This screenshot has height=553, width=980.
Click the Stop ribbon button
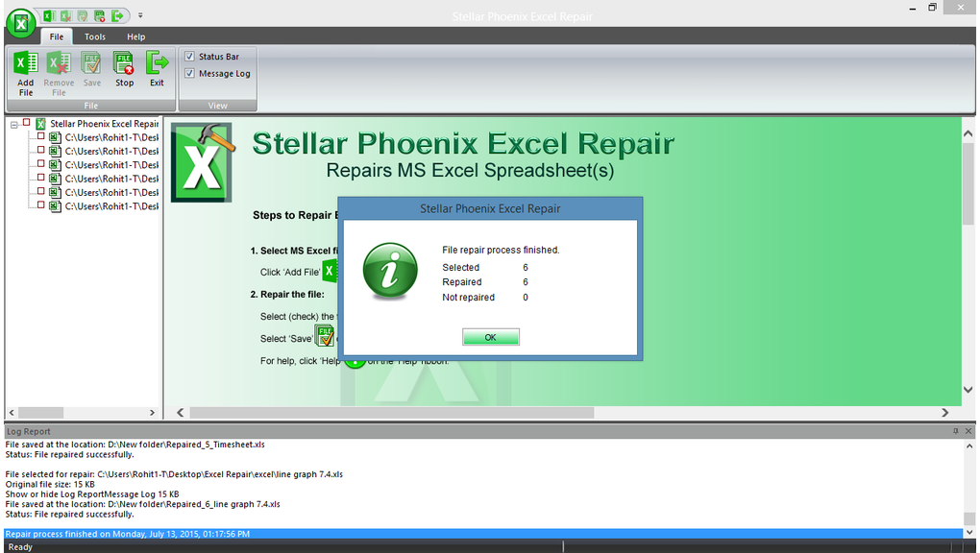pos(124,69)
